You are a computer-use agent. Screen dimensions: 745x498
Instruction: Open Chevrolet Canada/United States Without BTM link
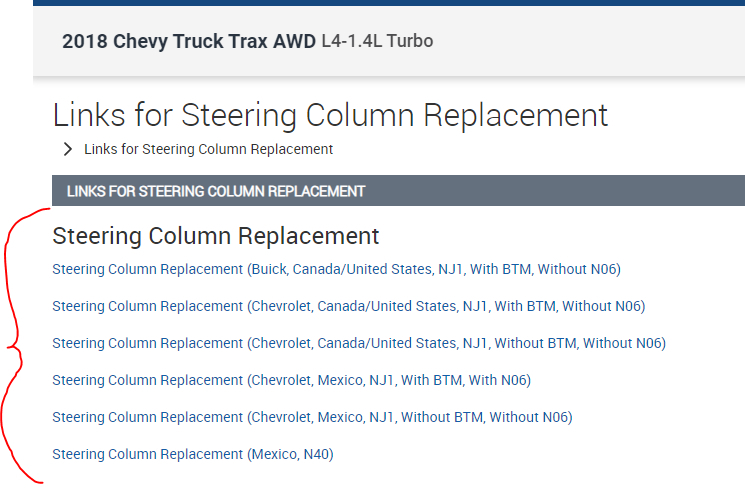[x=358, y=343]
